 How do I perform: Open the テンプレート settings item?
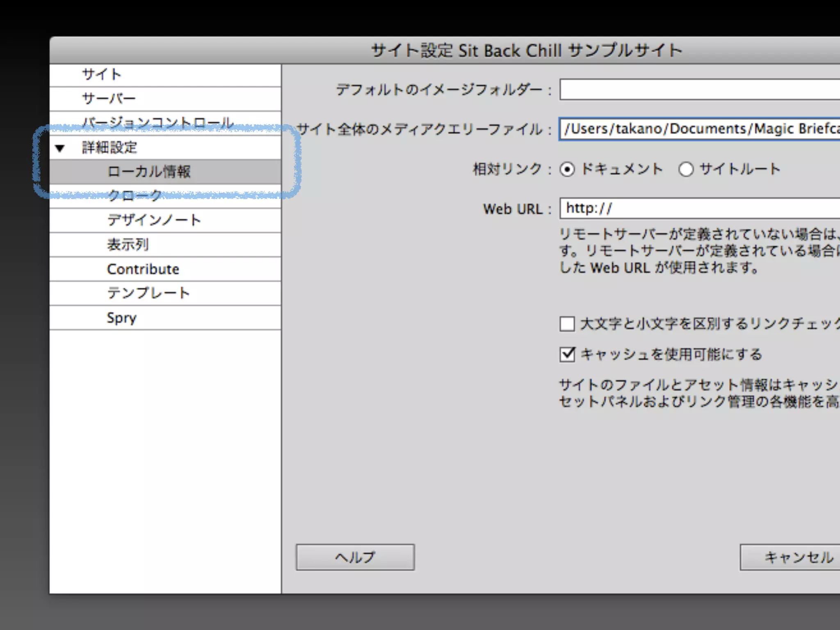(x=148, y=293)
